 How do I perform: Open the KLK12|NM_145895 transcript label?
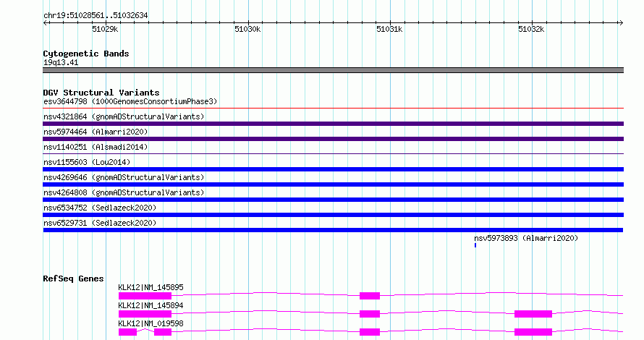(x=151, y=287)
